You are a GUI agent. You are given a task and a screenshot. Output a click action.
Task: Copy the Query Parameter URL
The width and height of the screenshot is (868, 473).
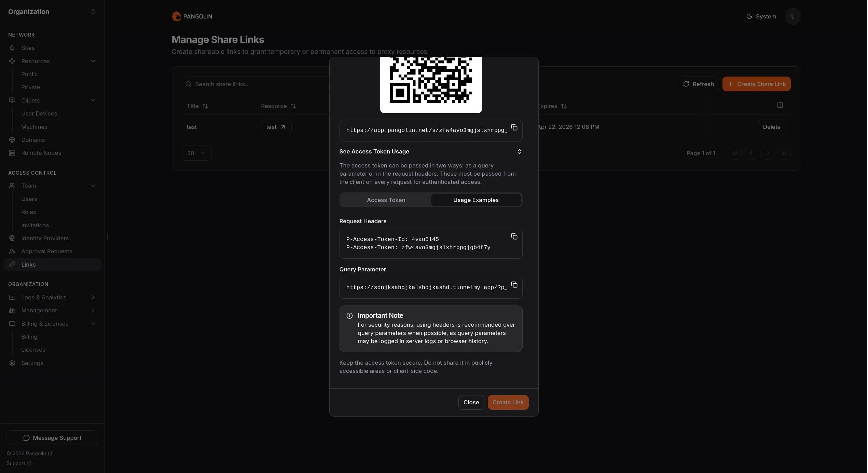[x=514, y=285]
